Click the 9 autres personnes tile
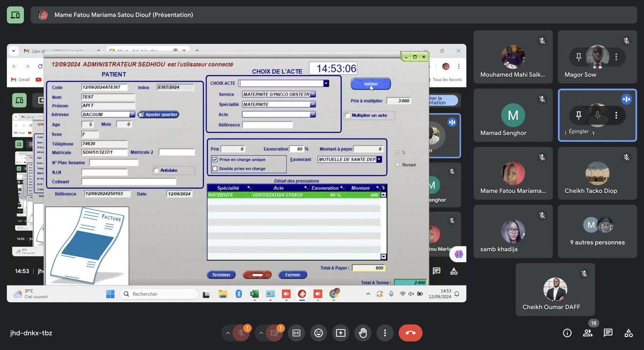644x350 pixels. pos(597,232)
